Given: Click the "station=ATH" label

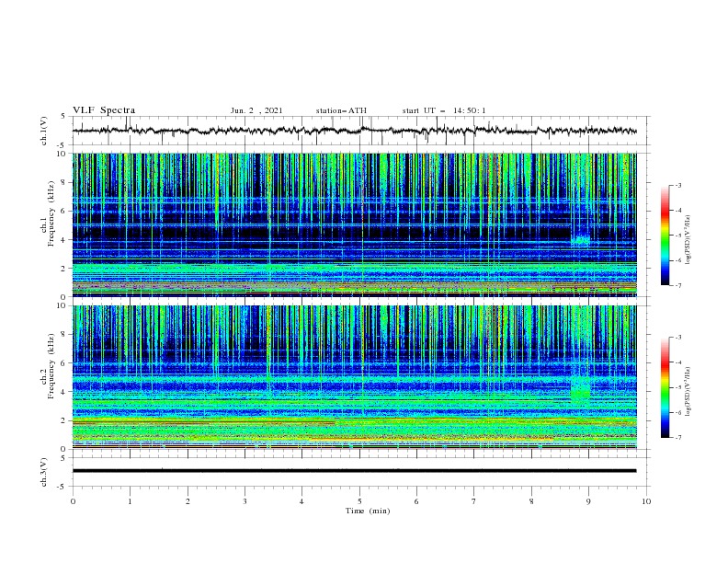Looking at the screenshot, I should (x=341, y=110).
